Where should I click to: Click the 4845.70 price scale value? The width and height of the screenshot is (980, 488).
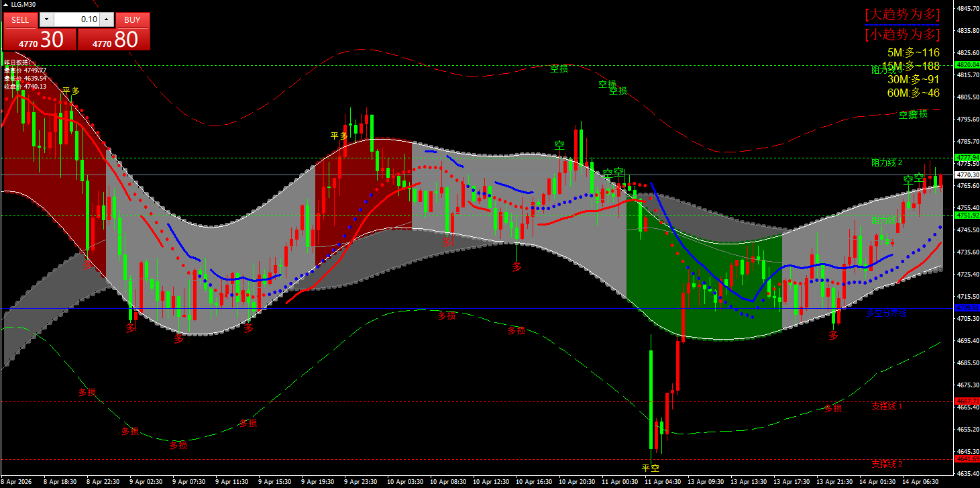coord(968,9)
